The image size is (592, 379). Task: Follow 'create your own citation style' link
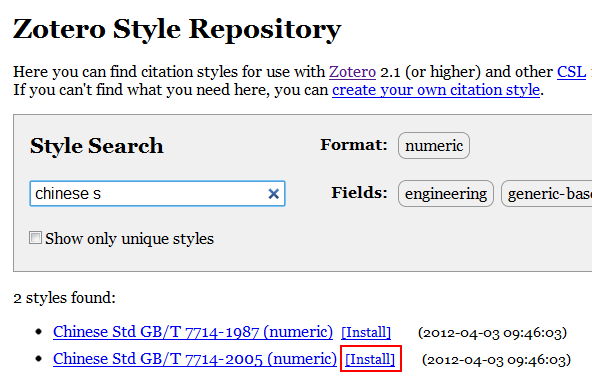click(436, 90)
